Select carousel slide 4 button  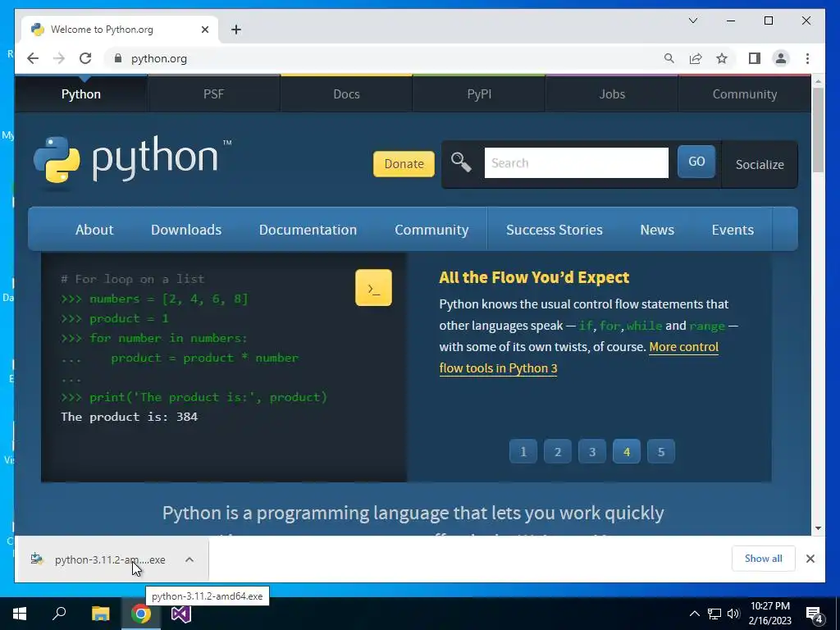point(627,452)
